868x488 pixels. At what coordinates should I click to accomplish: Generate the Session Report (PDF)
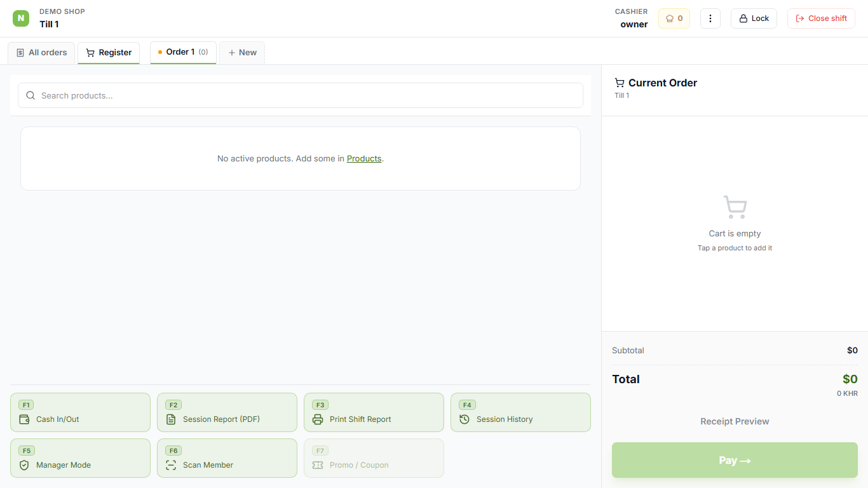click(227, 412)
